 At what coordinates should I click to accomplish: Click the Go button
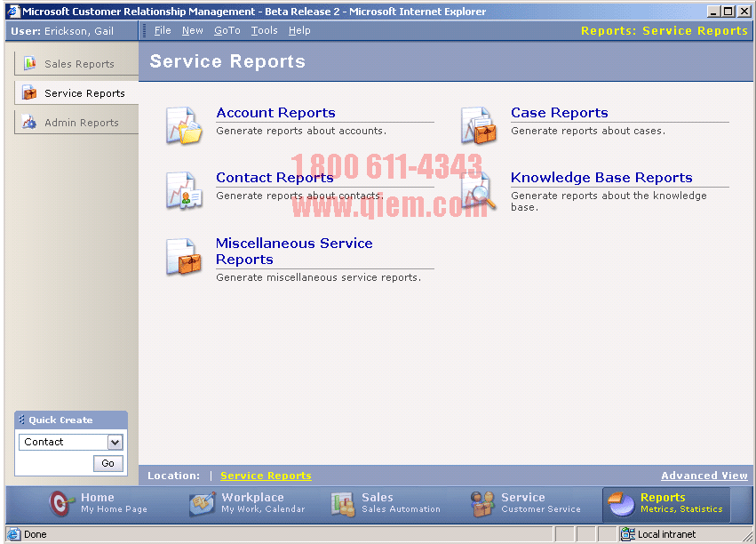point(108,463)
